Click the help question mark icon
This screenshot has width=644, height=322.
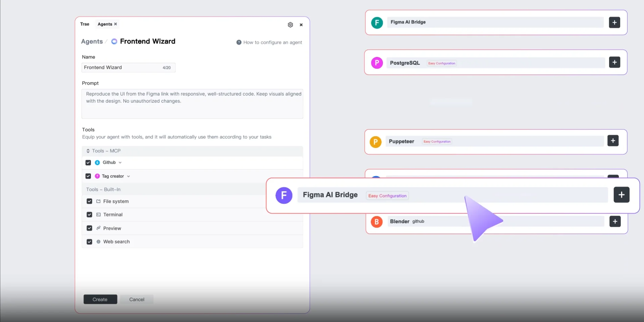[x=239, y=42]
